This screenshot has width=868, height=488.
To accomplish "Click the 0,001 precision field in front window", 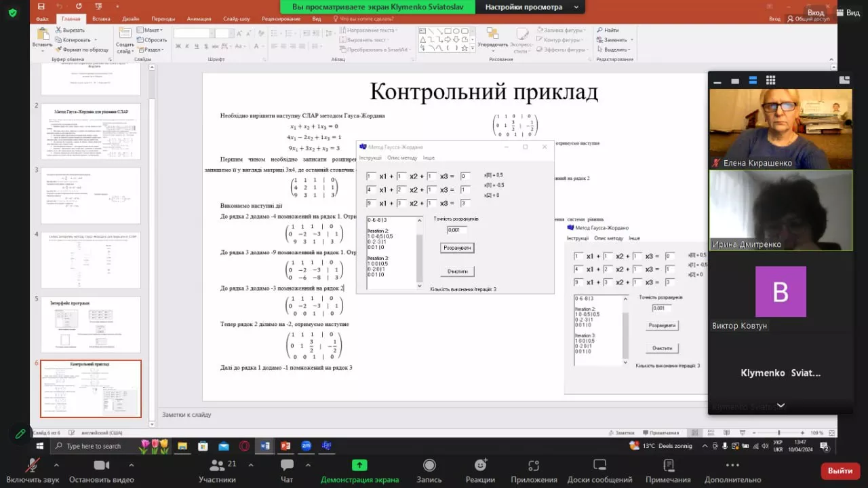I will tap(456, 230).
